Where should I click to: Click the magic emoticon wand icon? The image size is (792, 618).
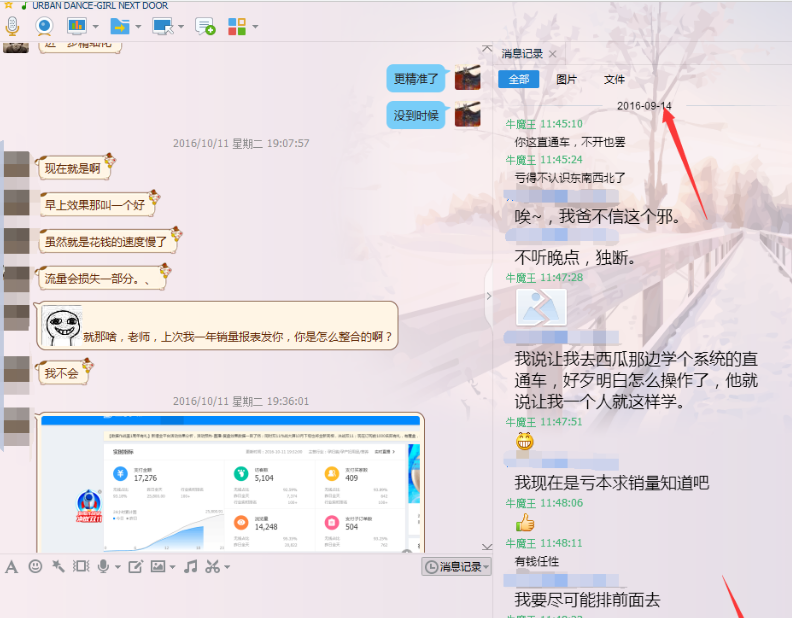[58, 566]
